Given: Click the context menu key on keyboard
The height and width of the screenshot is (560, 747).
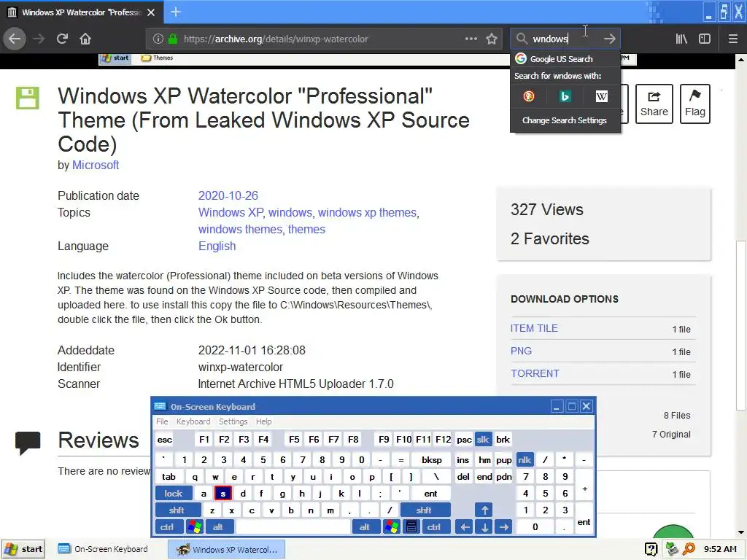Looking at the screenshot, I should (x=411, y=527).
